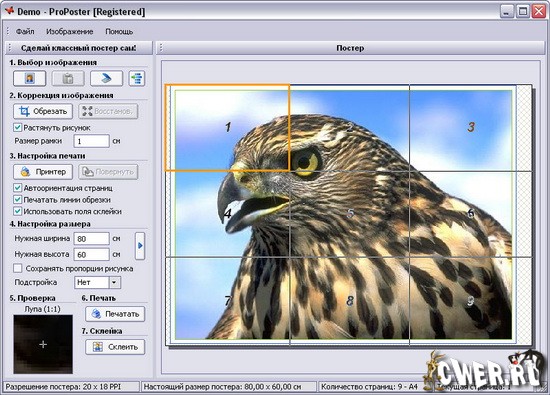Click the green list icon button
Image resolution: width=550 pixels, height=395 pixels.
(x=137, y=78)
